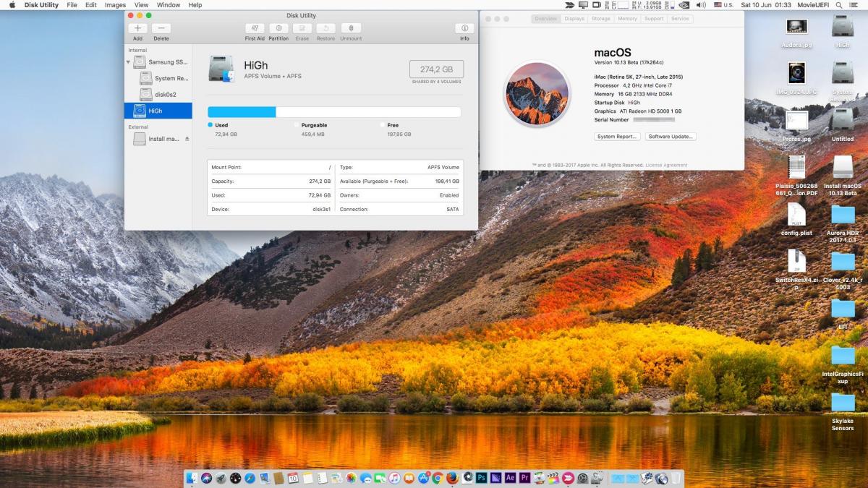The image size is (868, 488).
Task: Open the Images menu
Action: pyautogui.click(x=115, y=5)
